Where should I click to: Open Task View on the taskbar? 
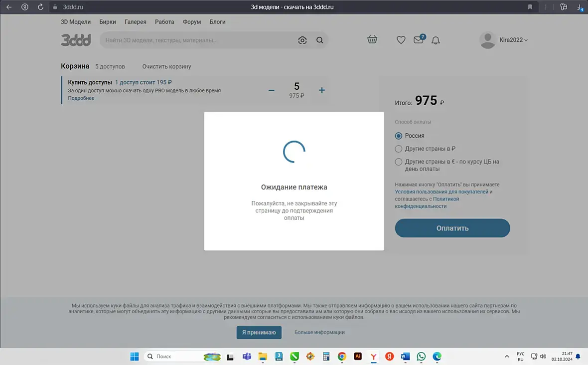pyautogui.click(x=230, y=357)
